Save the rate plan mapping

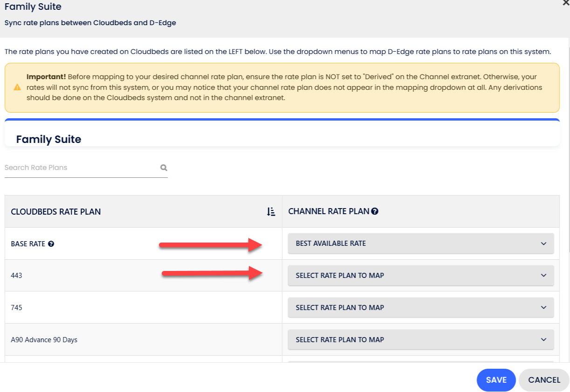coord(496,380)
